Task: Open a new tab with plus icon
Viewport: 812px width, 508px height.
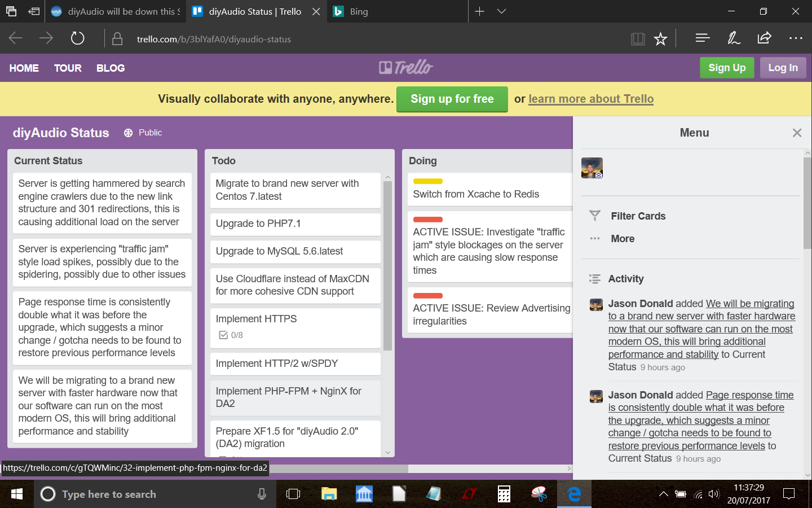Action: [479, 11]
